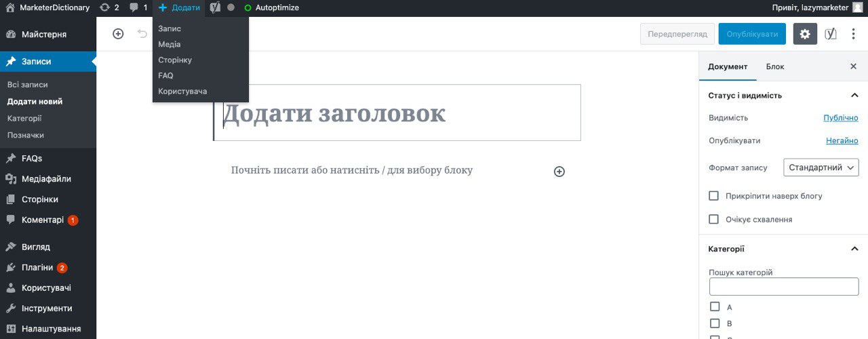Open Всі записи submenu link
Viewport: 868px width, 339px height.
pos(28,85)
